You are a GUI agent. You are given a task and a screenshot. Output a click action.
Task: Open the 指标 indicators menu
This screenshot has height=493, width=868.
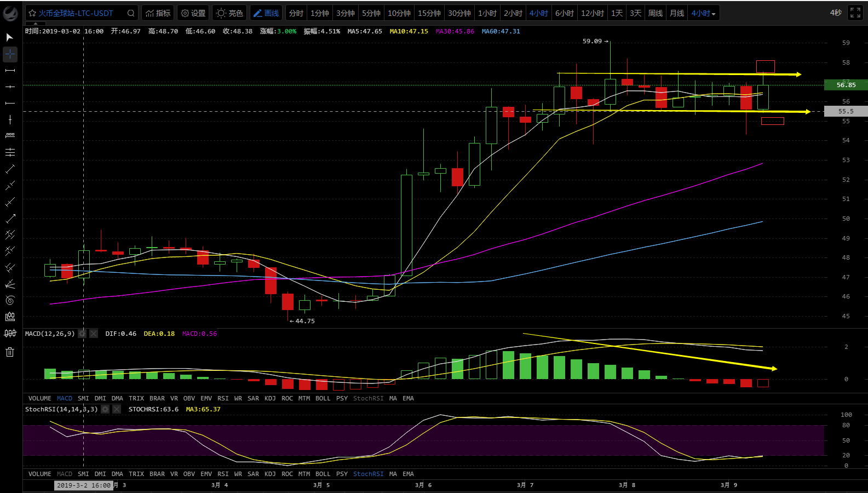pos(158,13)
